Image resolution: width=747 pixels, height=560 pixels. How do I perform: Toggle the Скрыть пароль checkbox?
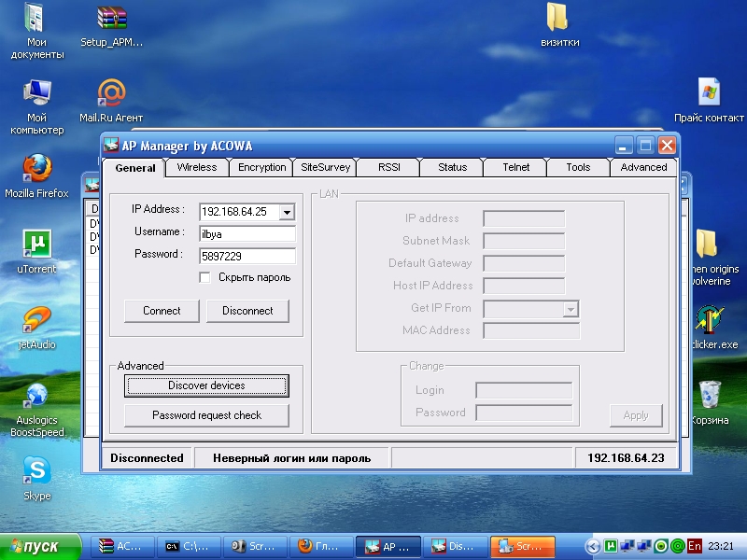[205, 277]
